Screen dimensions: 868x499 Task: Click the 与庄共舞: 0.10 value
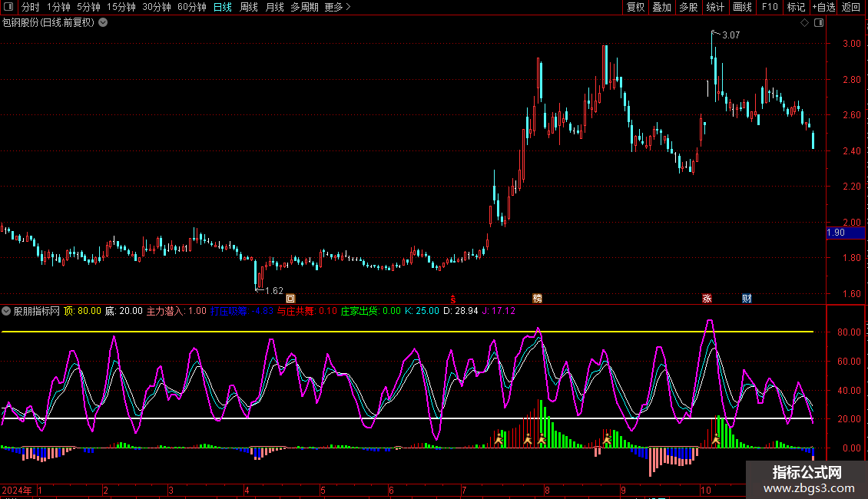(x=307, y=311)
